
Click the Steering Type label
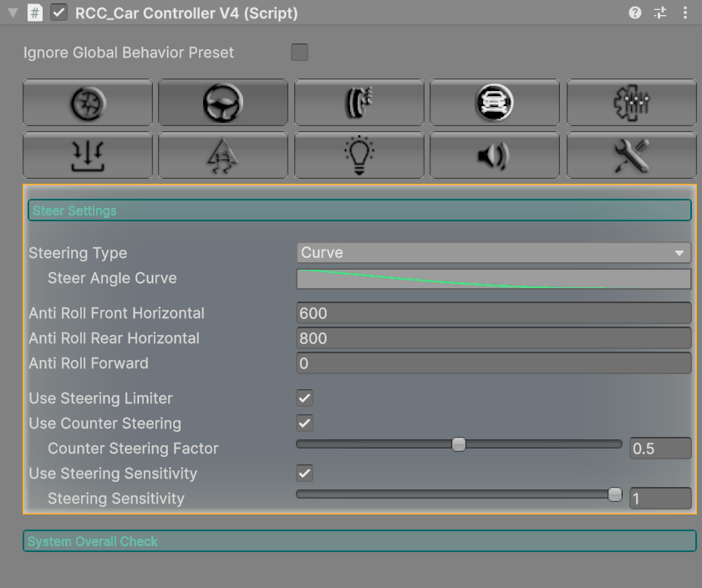pyautogui.click(x=78, y=253)
